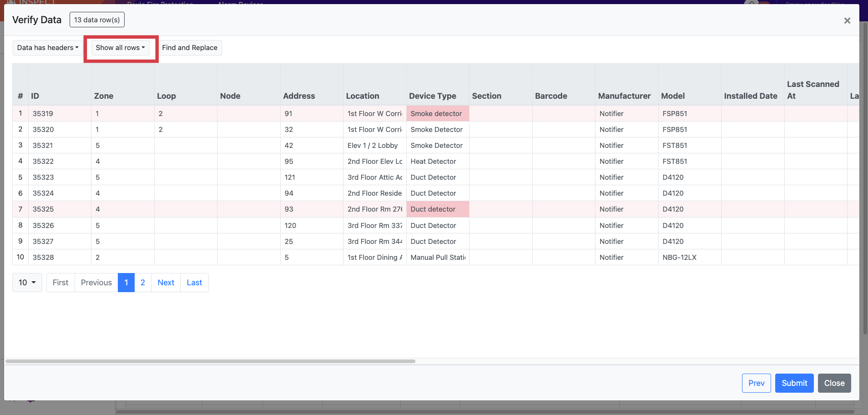Click empty Node cell in row 1
868x415 pixels.
click(249, 114)
